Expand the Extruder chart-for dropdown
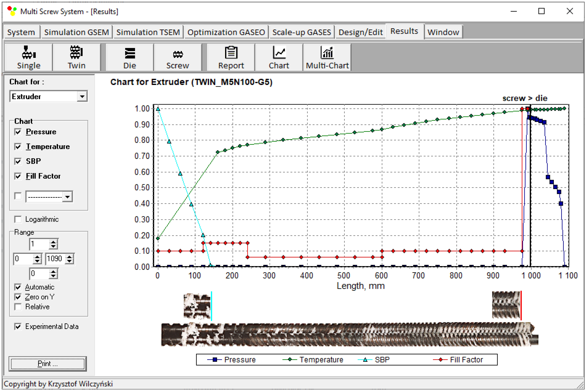The width and height of the screenshot is (587, 392). [x=82, y=97]
